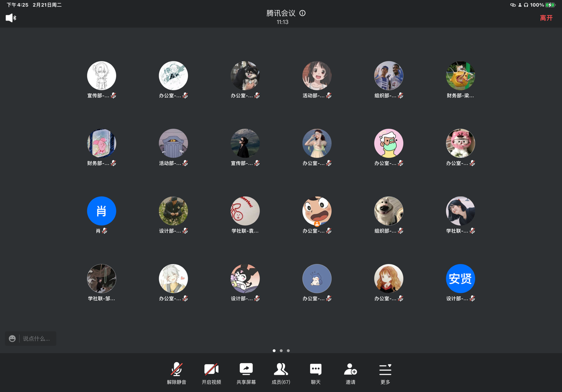Turn on camera via 开启视频
Image resolution: width=562 pixels, height=392 pixels.
point(211,373)
